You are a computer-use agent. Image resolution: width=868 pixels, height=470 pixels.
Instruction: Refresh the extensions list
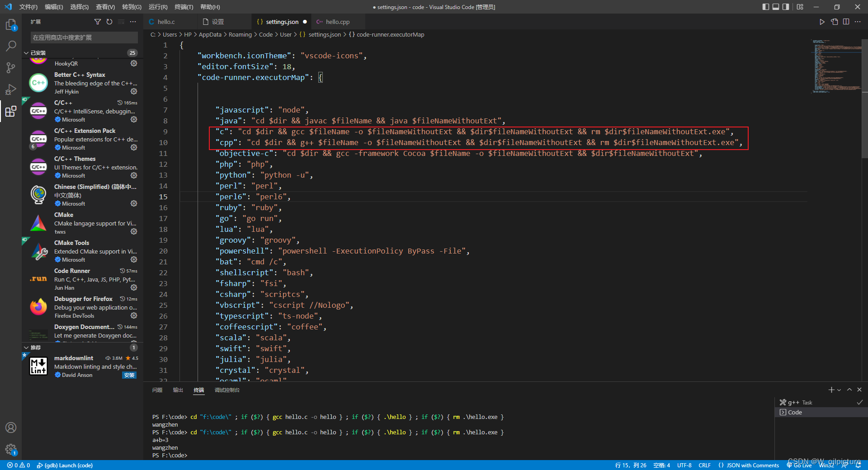[x=109, y=22]
